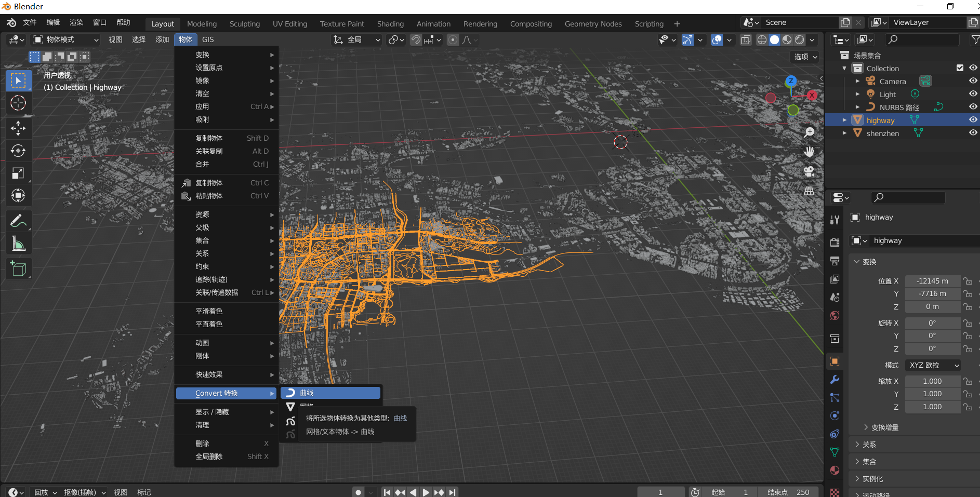Viewport: 980px width, 497px height.
Task: Toggle the snapping magnet button
Action: (x=416, y=40)
